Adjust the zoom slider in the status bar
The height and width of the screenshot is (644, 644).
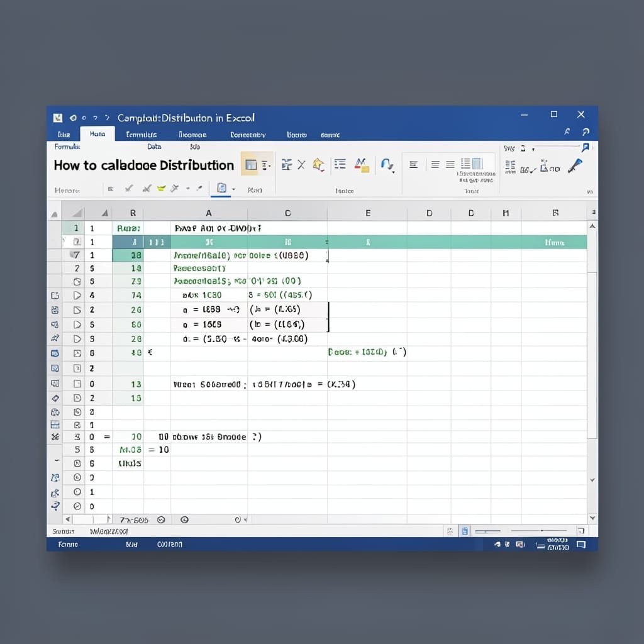pos(538,531)
